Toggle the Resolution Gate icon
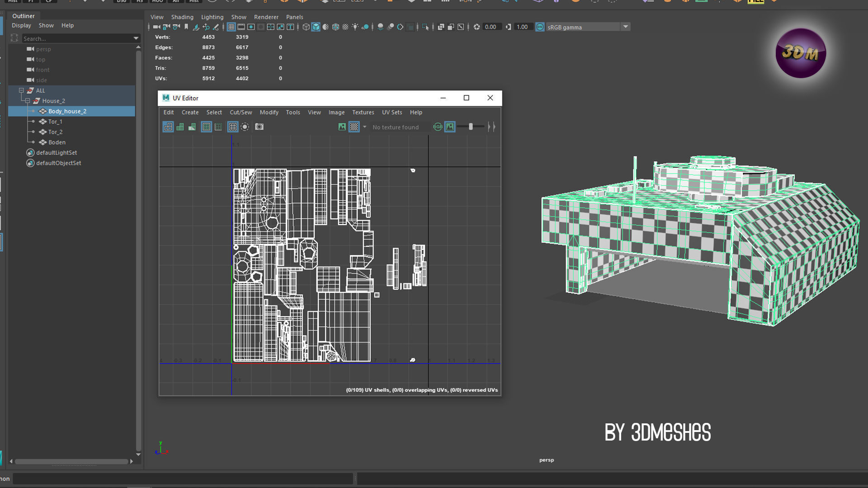The height and width of the screenshot is (488, 868). coord(251,27)
